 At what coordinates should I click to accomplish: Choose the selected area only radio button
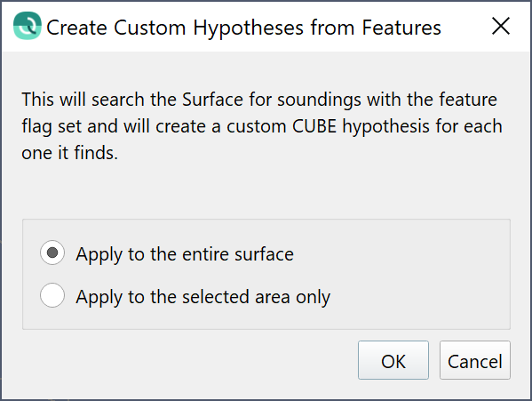52,295
